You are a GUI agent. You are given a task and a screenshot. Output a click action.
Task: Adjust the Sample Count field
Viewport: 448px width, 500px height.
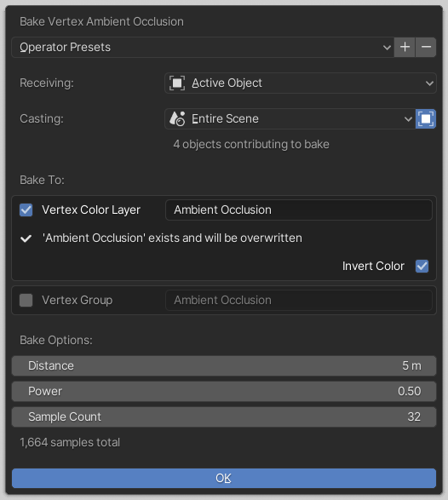point(224,417)
